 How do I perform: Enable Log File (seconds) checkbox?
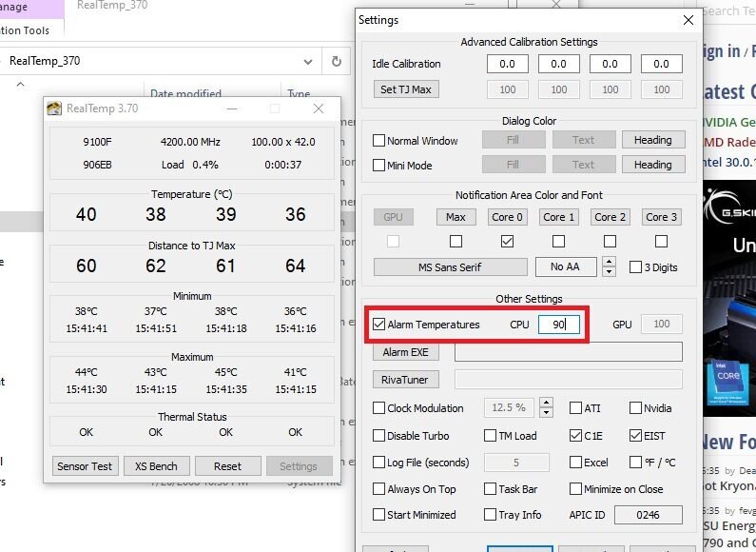tap(379, 463)
